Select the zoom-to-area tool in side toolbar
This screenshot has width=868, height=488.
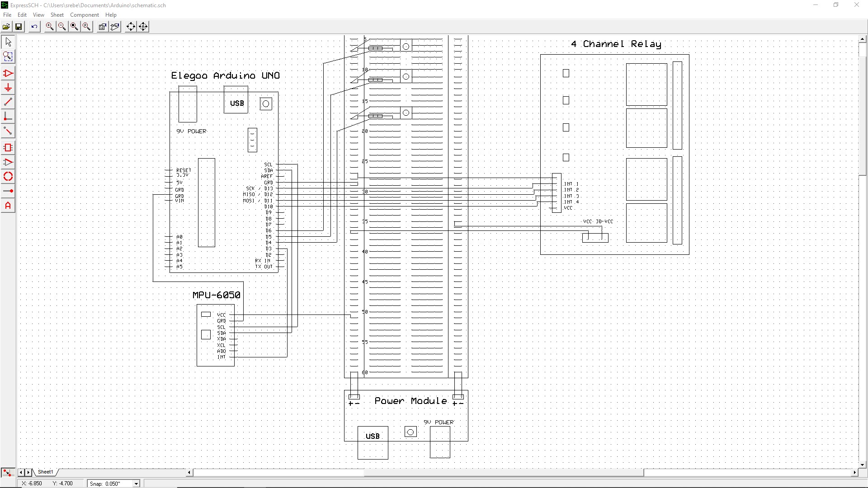[8, 56]
